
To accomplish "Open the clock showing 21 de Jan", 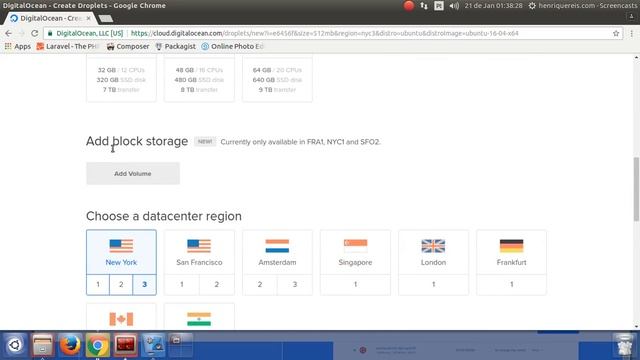I will point(493,6).
